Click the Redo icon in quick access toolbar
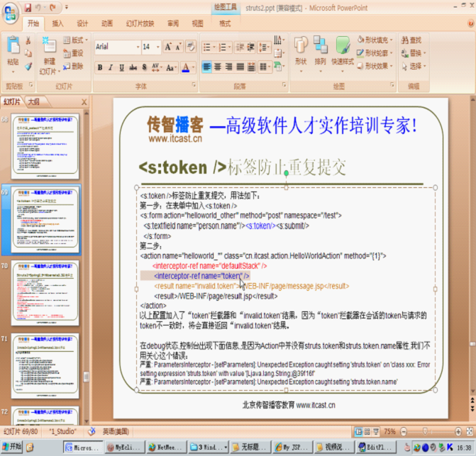This screenshot has height=456, width=476. pos(53,7)
